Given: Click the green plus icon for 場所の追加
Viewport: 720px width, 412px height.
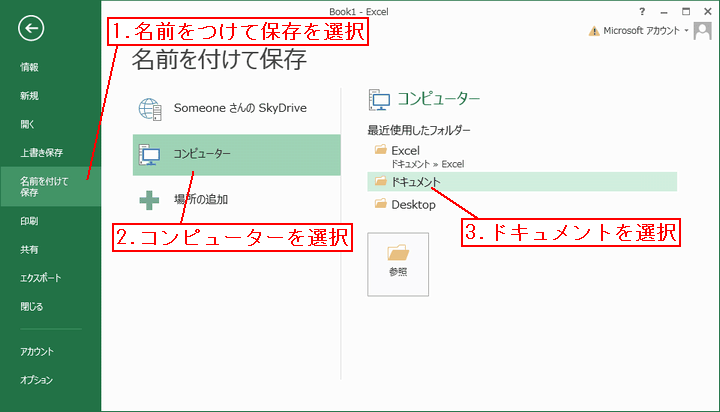Looking at the screenshot, I should (149, 200).
